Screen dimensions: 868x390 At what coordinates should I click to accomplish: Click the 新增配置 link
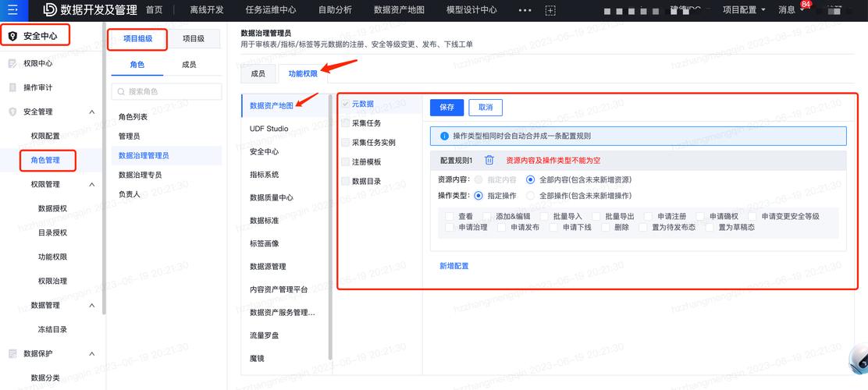[454, 266]
